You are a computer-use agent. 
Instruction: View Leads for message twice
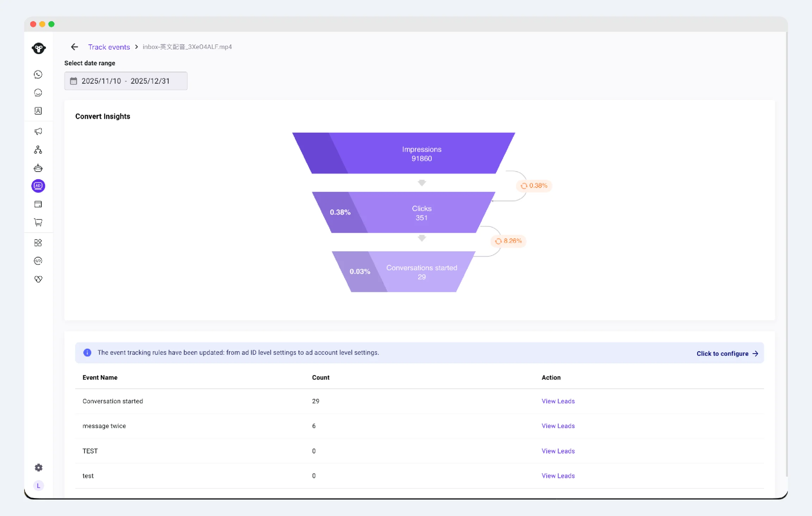[558, 426]
